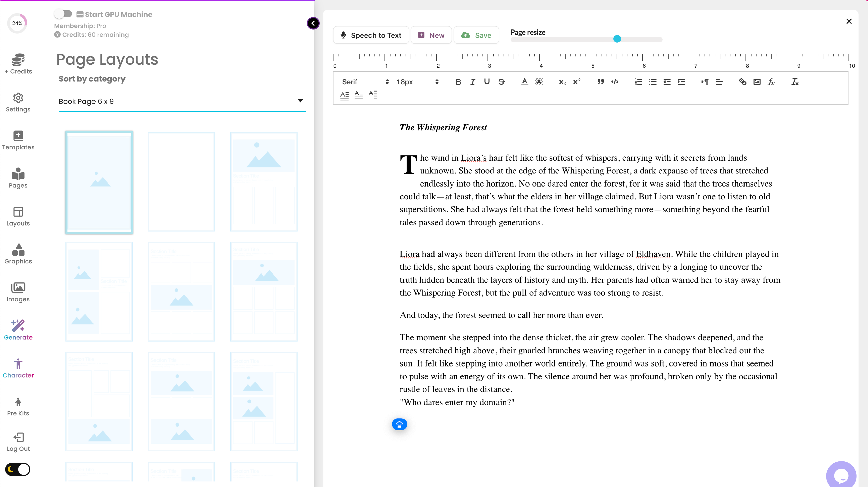Switch the text direction
This screenshot has height=487, width=868.
[705, 82]
